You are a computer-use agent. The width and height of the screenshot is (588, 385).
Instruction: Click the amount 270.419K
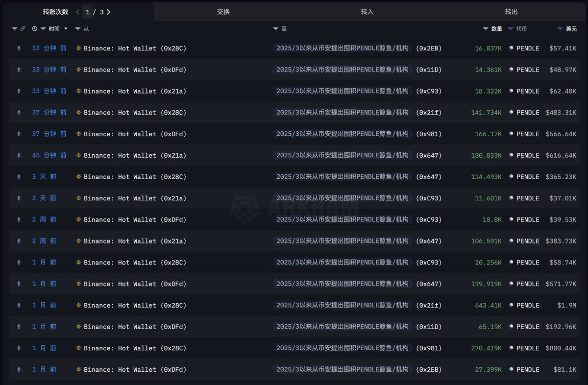pyautogui.click(x=487, y=348)
